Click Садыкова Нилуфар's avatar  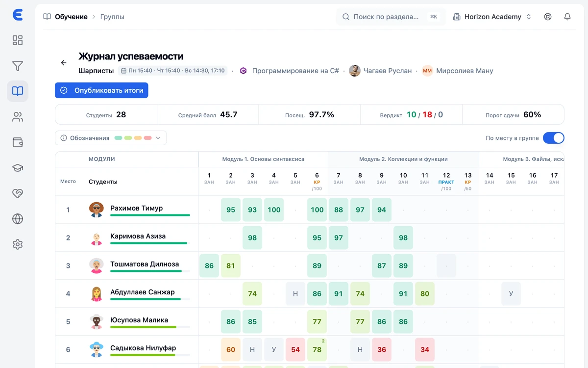pos(97,349)
